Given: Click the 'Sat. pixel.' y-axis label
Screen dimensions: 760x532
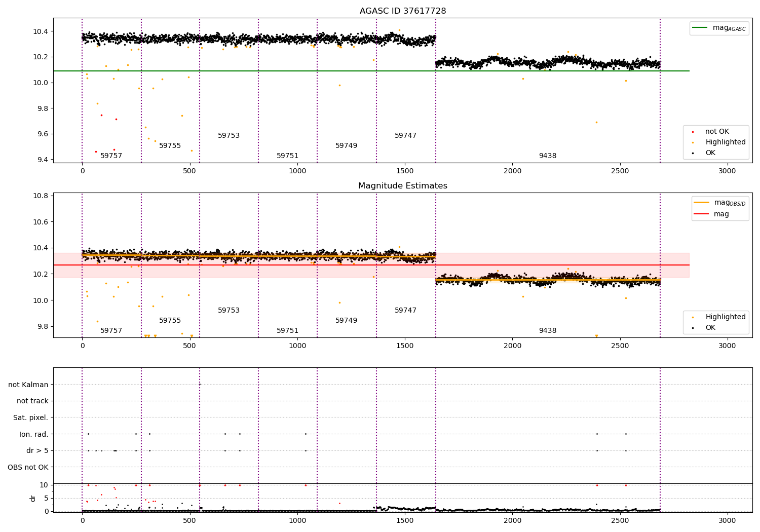Looking at the screenshot, I should pyautogui.click(x=31, y=418).
